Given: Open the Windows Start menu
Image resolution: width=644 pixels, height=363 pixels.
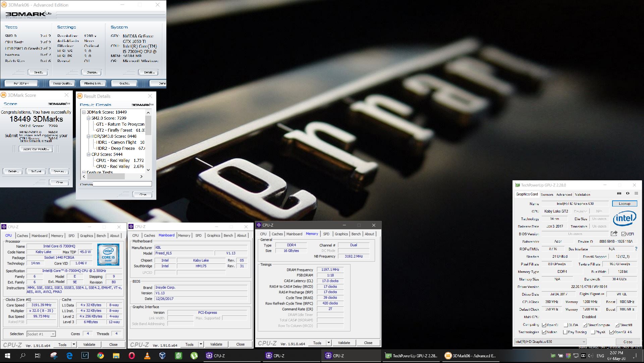Looking at the screenshot, I should pyautogui.click(x=7, y=356).
